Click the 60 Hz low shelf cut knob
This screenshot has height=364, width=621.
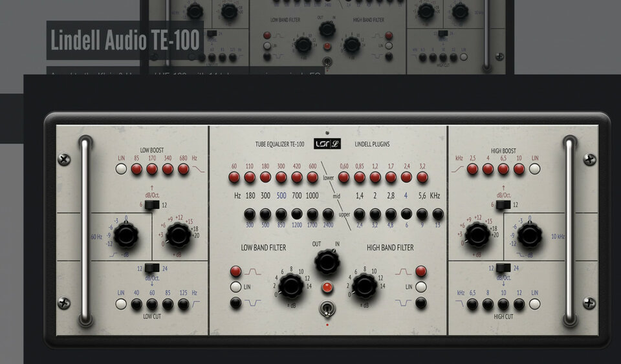click(x=126, y=235)
